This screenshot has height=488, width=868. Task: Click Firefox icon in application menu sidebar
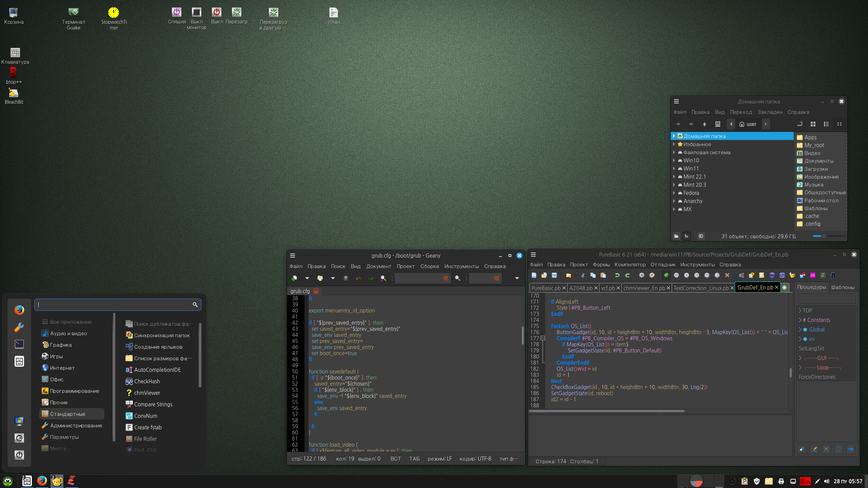19,310
